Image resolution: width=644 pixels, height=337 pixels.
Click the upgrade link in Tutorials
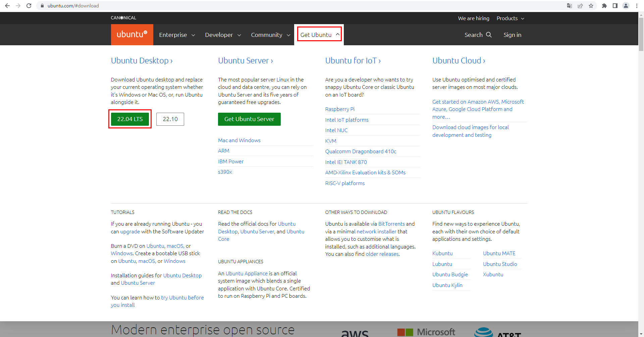[130, 231]
